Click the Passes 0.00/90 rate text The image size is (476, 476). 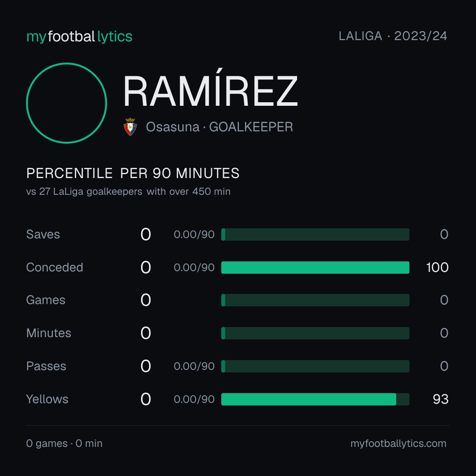[194, 366]
